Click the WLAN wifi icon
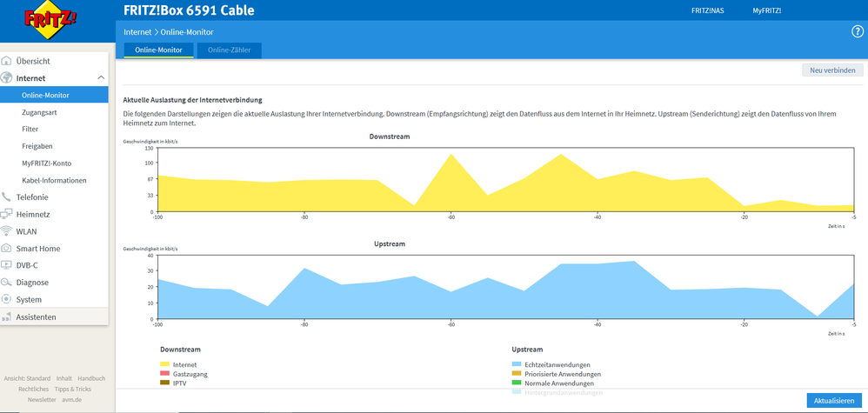868x413 pixels. pos(7,231)
